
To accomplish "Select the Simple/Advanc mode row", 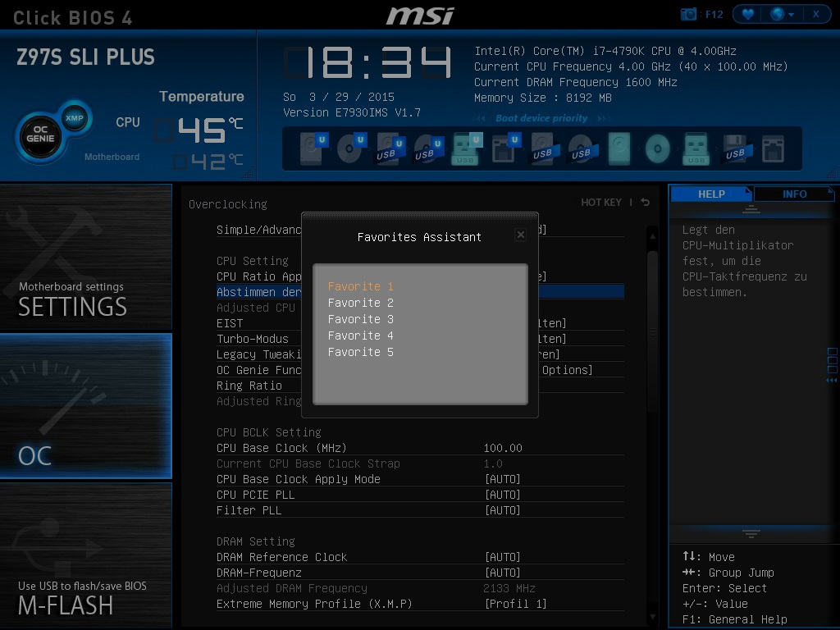I will 420,230.
